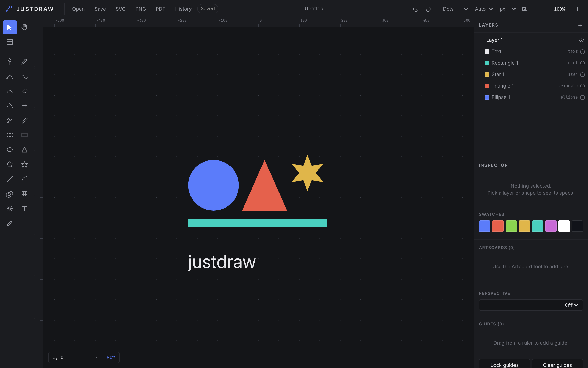The width and height of the screenshot is (588, 368).
Task: Toggle the circle on Text 1 row
Action: (x=582, y=52)
